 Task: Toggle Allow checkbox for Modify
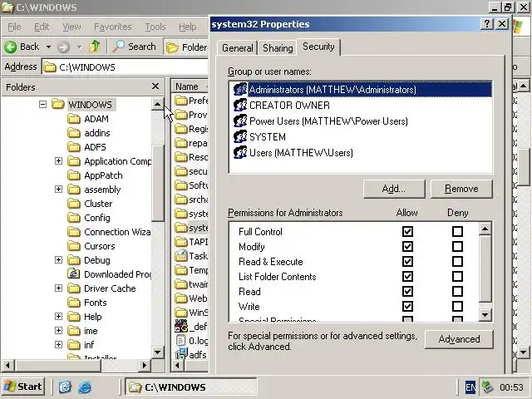tap(407, 247)
